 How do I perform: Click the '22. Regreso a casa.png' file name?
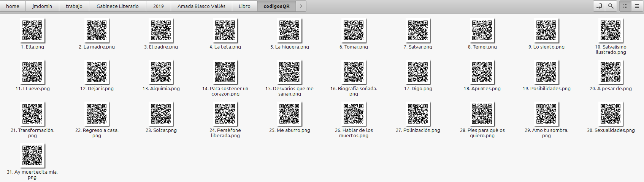(x=97, y=133)
